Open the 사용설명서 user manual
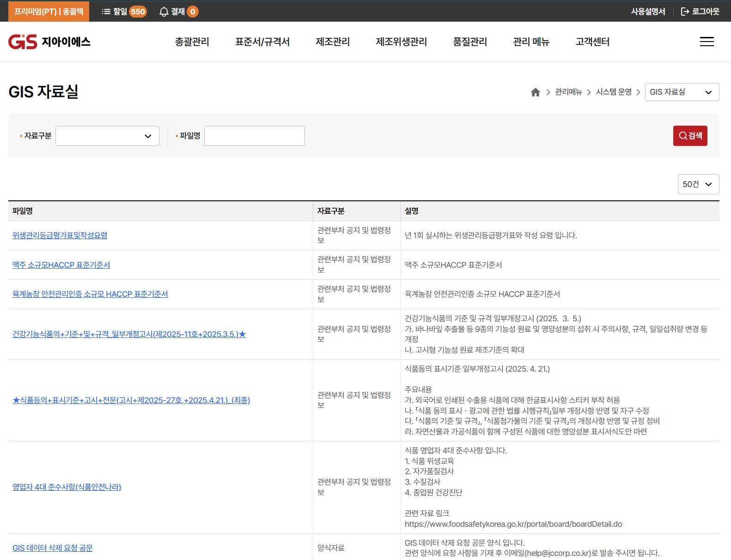 coord(648,12)
